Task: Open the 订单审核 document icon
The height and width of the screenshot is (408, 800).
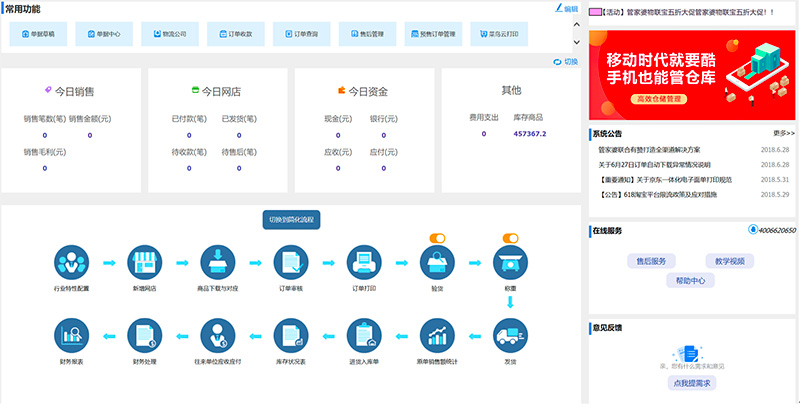Action: click(x=291, y=263)
